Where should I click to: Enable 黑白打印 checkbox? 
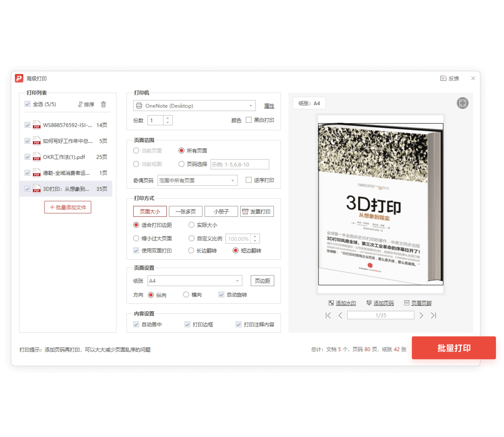249,120
